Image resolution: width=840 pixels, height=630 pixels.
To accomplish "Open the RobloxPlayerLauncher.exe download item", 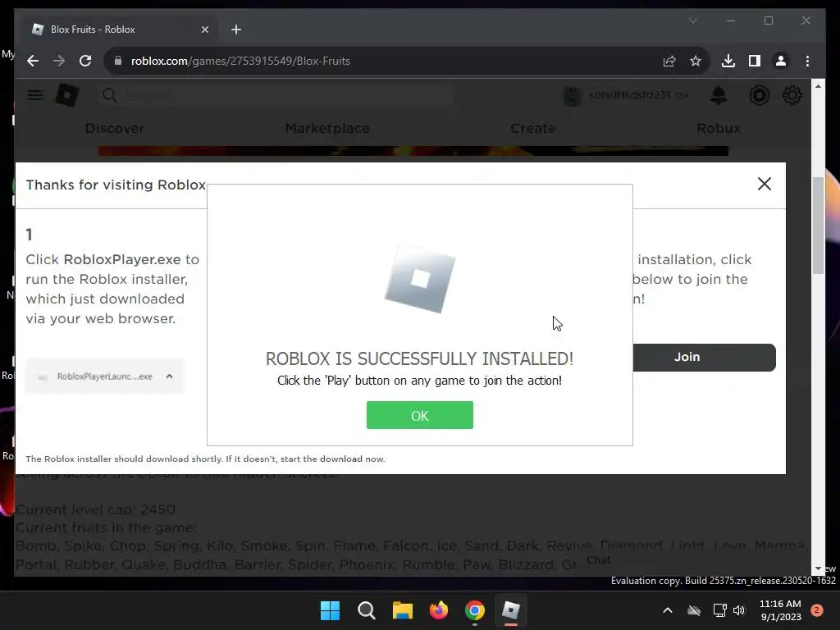I will click(x=104, y=377).
